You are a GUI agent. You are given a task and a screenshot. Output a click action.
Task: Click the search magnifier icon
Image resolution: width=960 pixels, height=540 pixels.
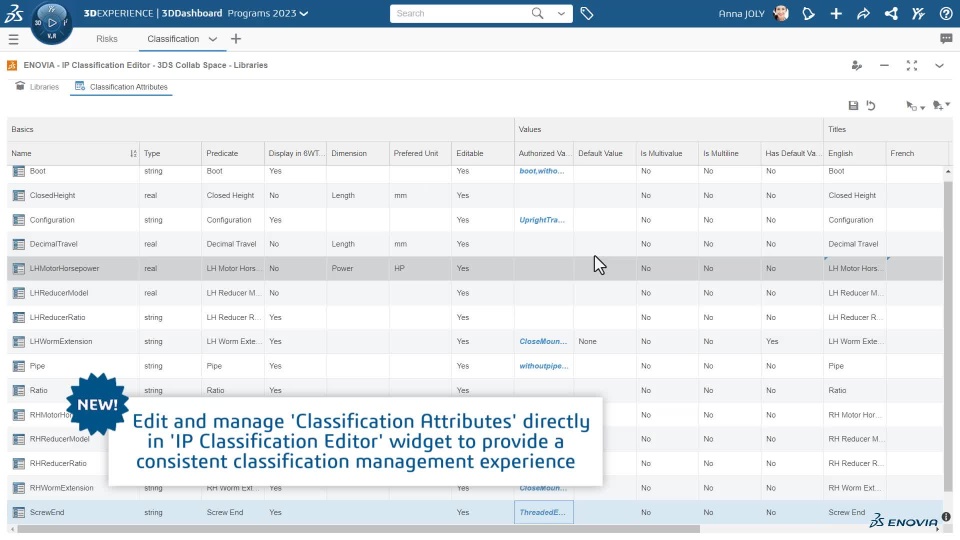(x=538, y=13)
